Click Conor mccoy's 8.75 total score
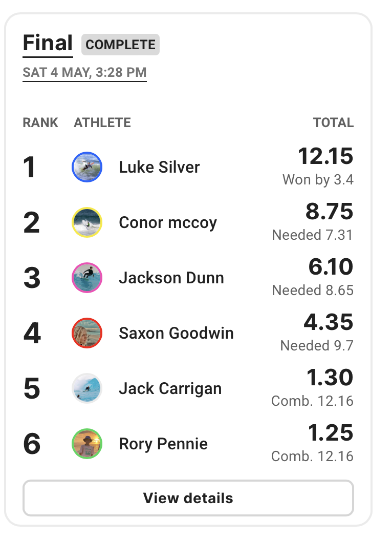This screenshot has width=392, height=539. click(329, 211)
